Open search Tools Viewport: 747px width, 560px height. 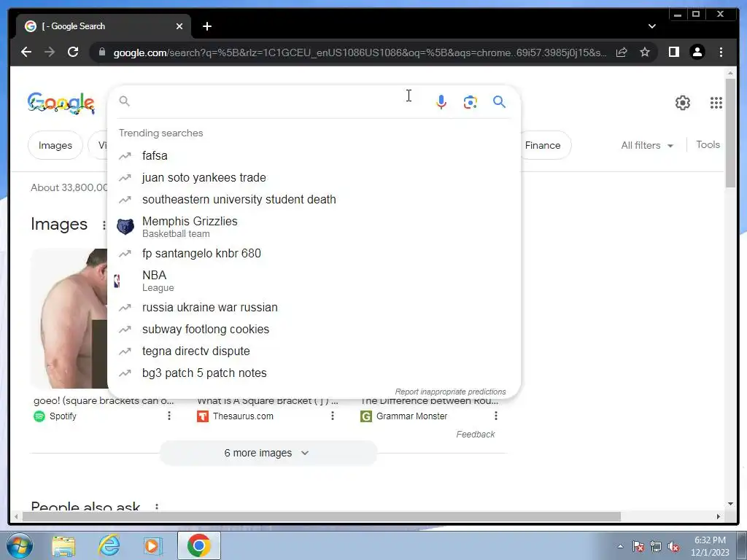coord(708,145)
